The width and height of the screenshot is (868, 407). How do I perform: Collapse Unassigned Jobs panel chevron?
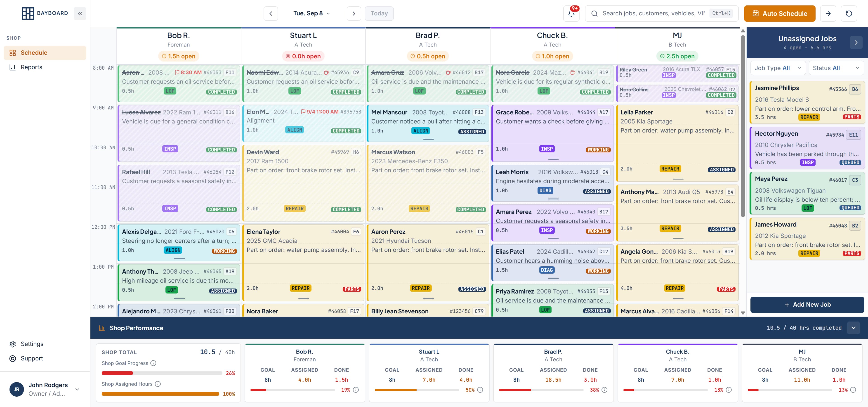pos(856,43)
